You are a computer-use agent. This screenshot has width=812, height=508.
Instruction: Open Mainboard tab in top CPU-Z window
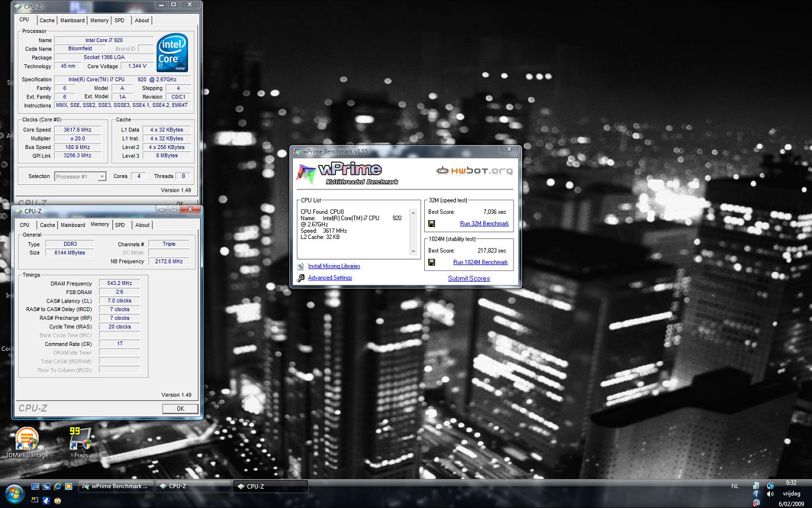tap(72, 20)
